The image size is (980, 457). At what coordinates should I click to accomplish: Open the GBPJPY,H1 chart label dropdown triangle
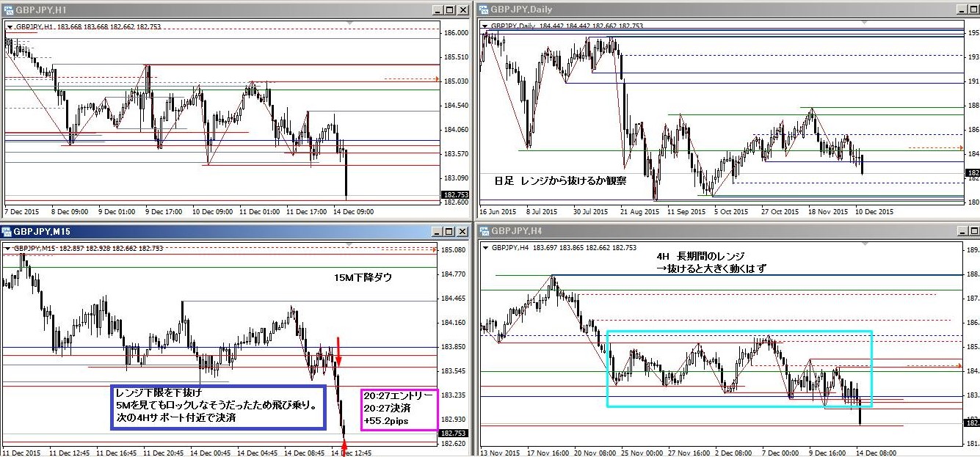tap(10, 27)
